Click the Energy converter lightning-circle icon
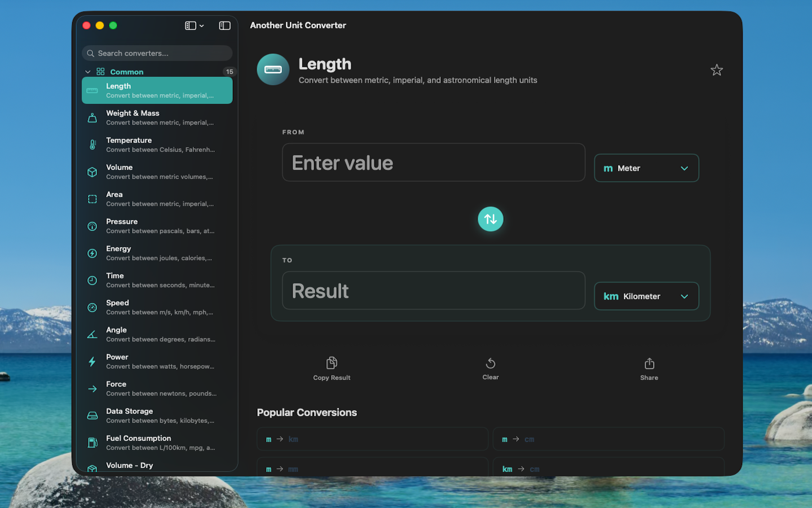This screenshot has width=812, height=508. [92, 253]
